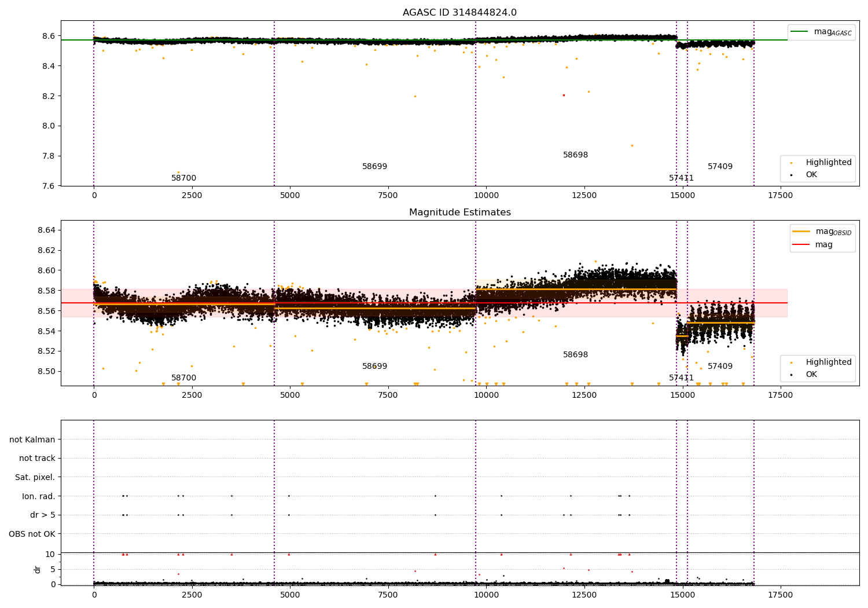Click y-tick 7.6 on the top plot

click(49, 186)
